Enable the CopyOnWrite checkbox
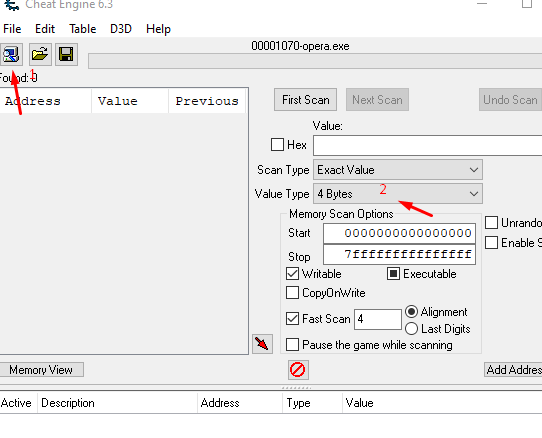542x438 pixels. 292,292
